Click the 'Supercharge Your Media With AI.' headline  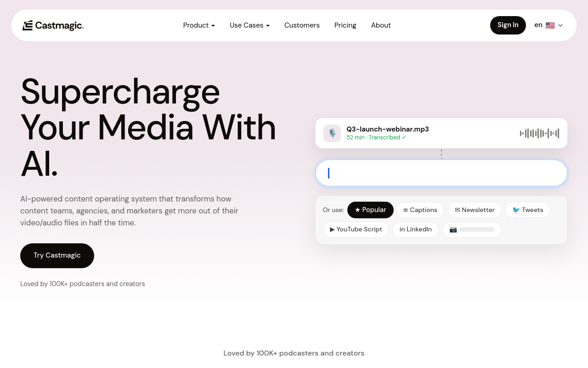click(x=148, y=127)
